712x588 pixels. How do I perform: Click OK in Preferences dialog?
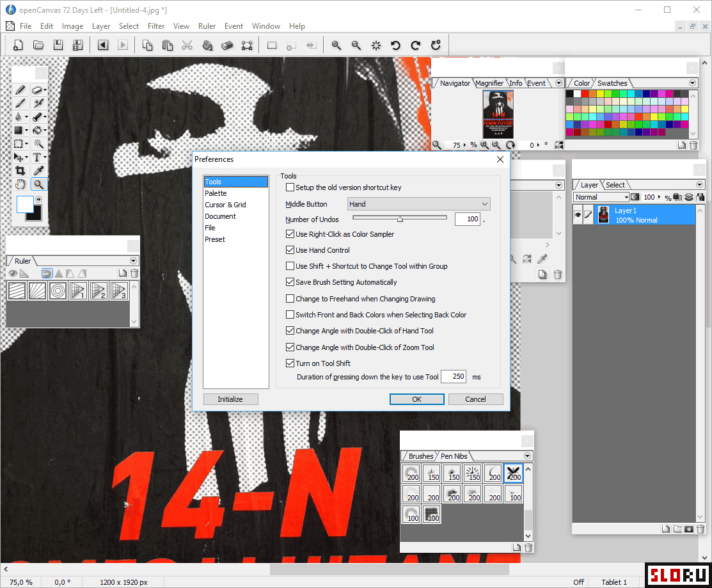coord(417,399)
